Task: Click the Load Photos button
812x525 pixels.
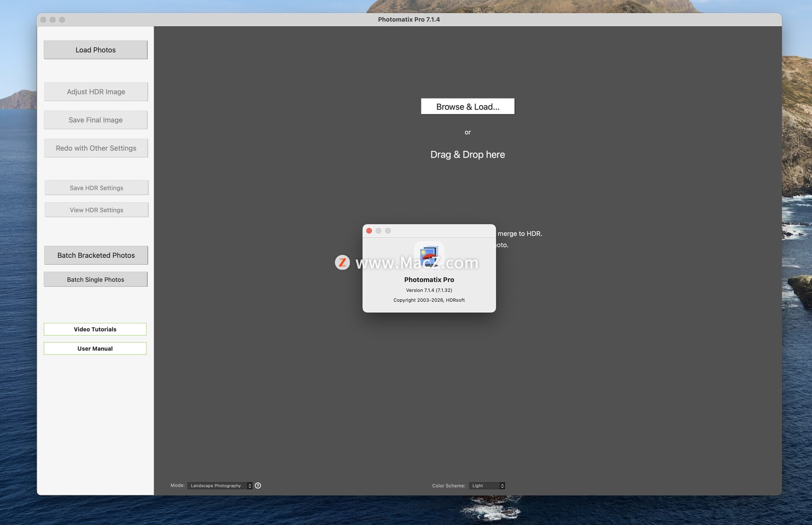Action: (x=96, y=50)
